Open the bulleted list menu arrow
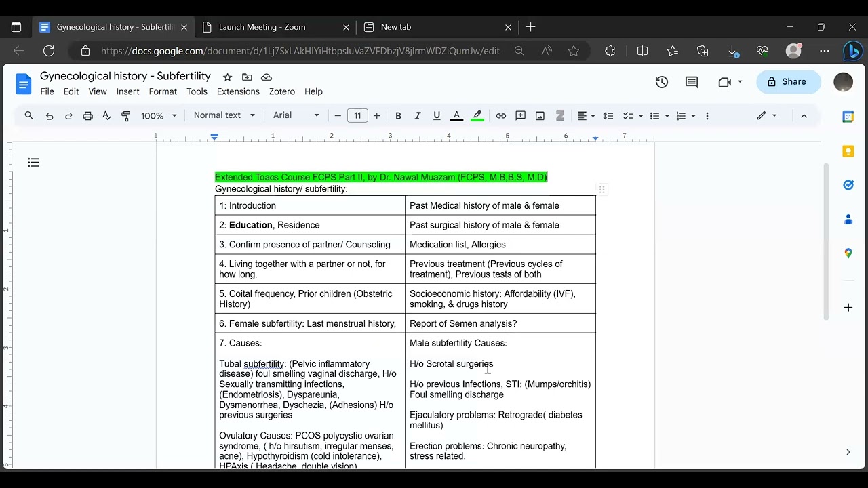The height and width of the screenshot is (488, 868). coord(667,116)
